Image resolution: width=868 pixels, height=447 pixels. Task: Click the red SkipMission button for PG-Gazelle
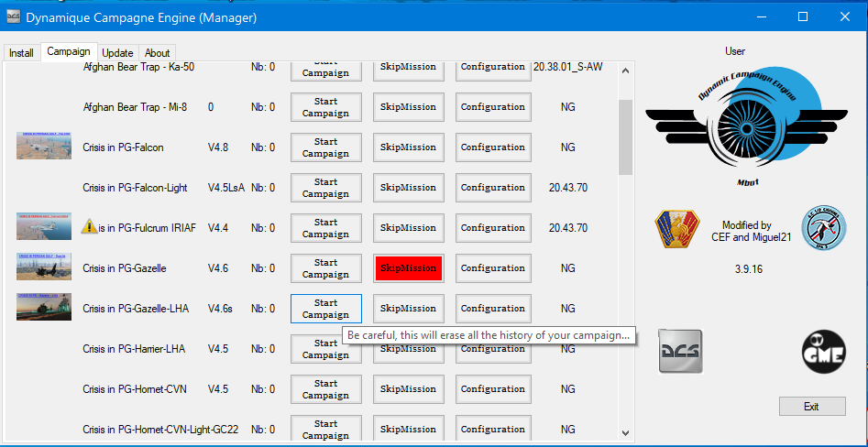pos(409,268)
